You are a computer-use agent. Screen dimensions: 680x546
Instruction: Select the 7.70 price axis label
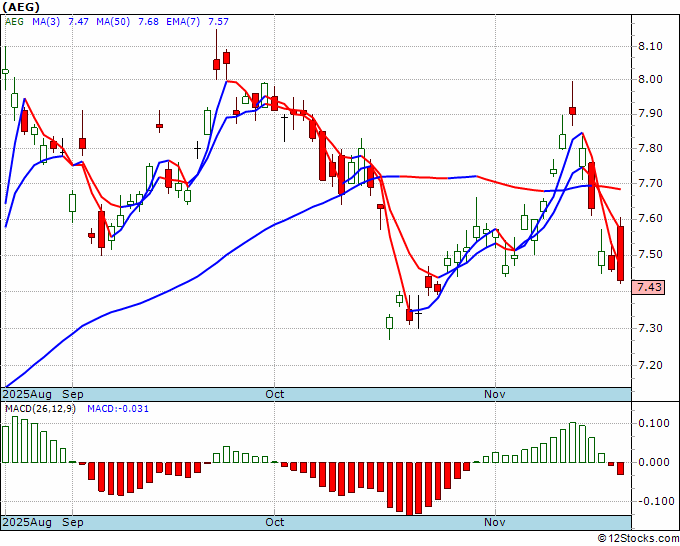[x=651, y=183]
